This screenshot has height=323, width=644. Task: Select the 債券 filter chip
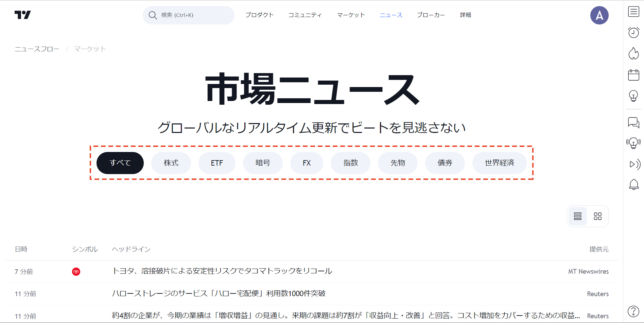pyautogui.click(x=445, y=163)
